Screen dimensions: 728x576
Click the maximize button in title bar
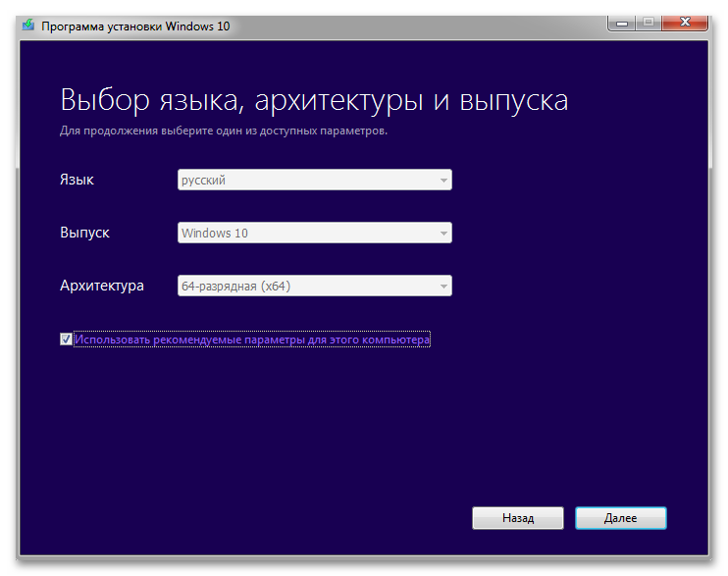pos(650,22)
